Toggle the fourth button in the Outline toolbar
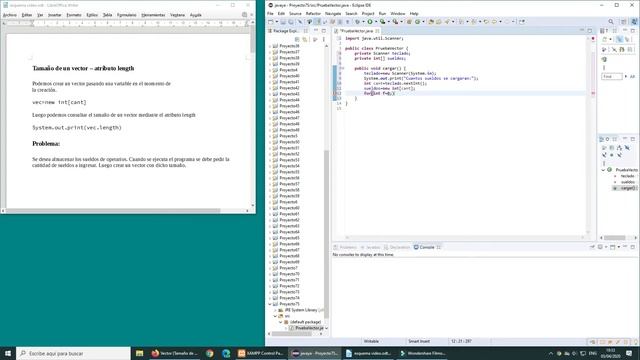The image size is (640, 360). [627, 148]
